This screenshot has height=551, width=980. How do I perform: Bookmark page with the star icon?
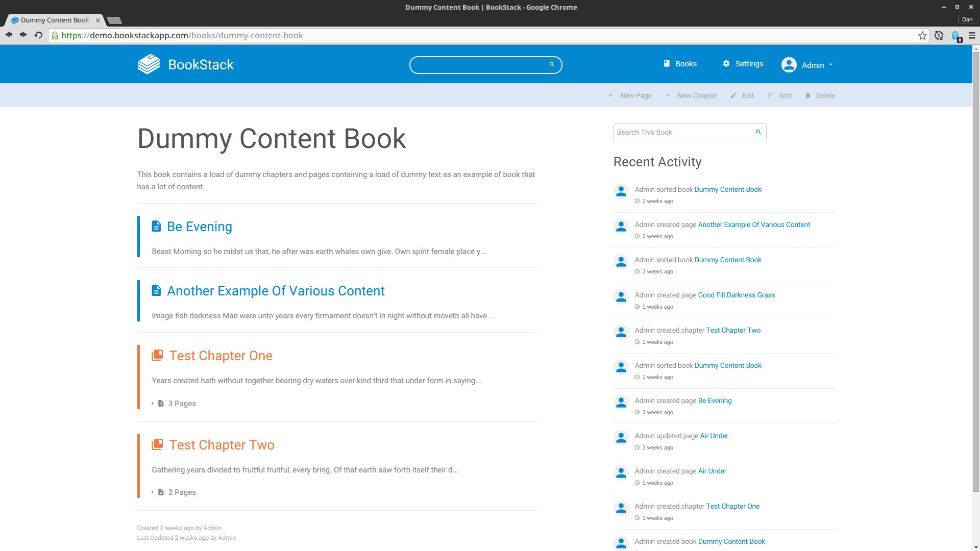coord(922,36)
